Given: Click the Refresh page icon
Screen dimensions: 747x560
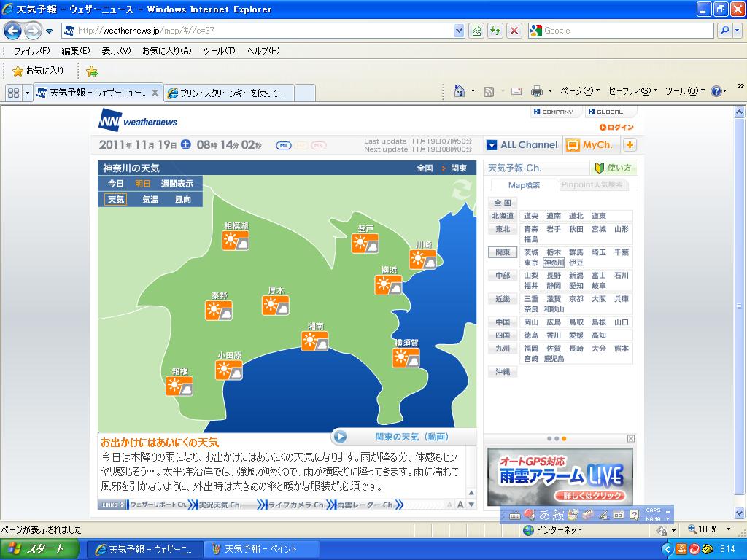Looking at the screenshot, I should 495,31.
